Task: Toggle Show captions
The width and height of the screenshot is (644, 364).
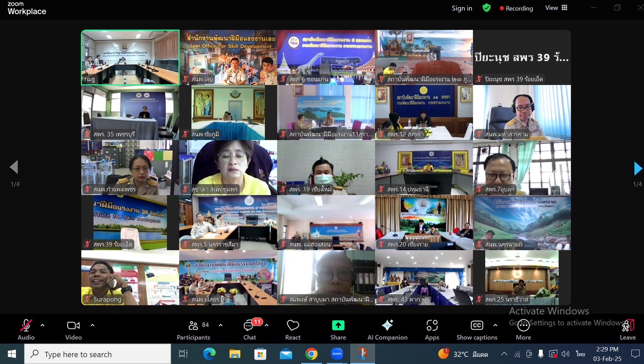Action: click(477, 329)
